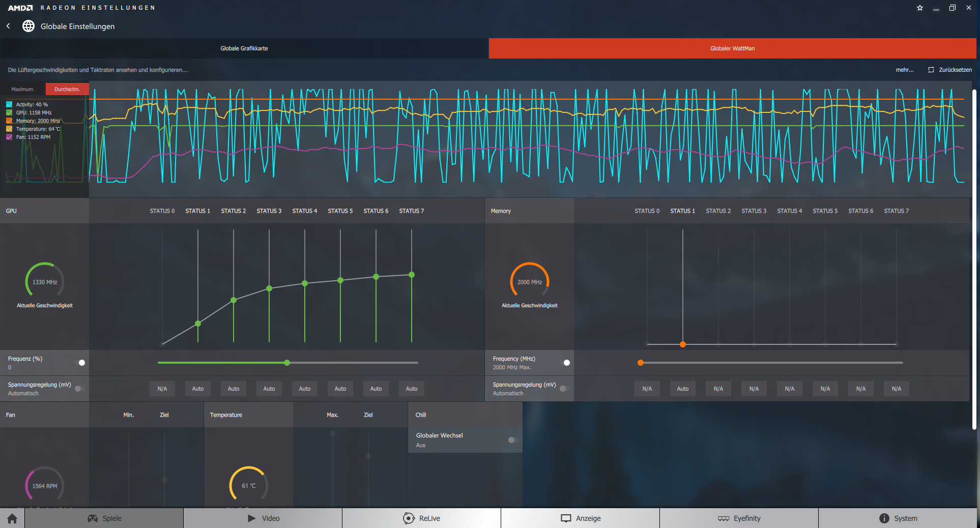Click the Memory STATUS 1 column header
The height and width of the screenshot is (528, 980).
[x=683, y=211]
